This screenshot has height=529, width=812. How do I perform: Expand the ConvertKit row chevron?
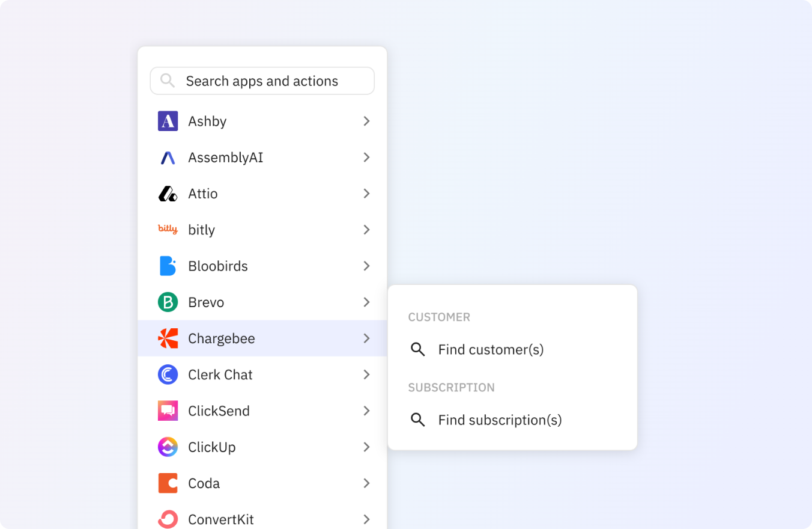pyautogui.click(x=366, y=519)
